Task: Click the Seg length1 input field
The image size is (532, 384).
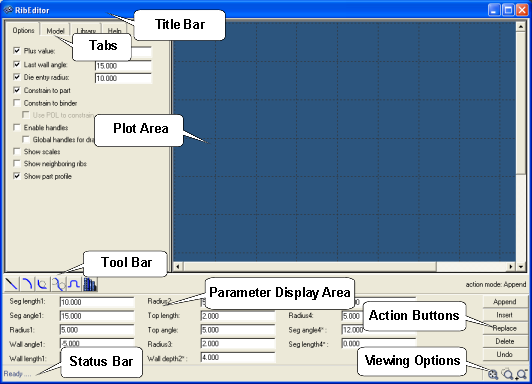Action: 97,302
